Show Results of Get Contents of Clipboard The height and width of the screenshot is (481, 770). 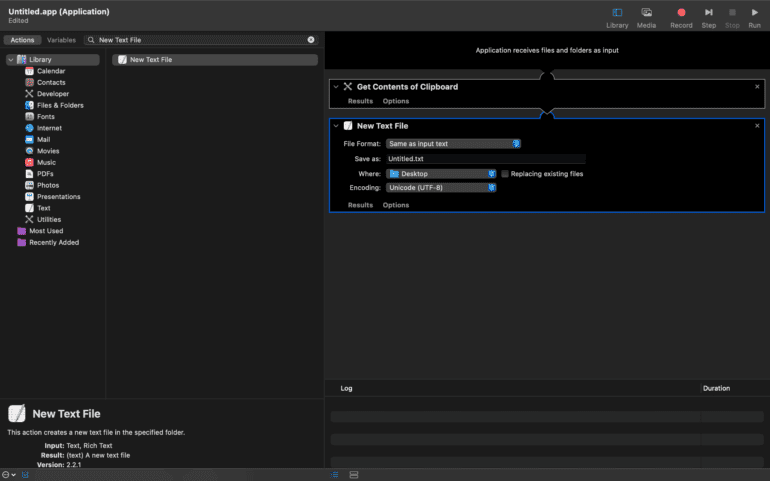[360, 101]
